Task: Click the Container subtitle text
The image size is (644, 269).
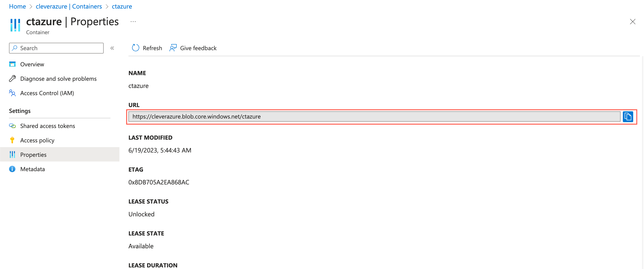Action: pos(38,32)
